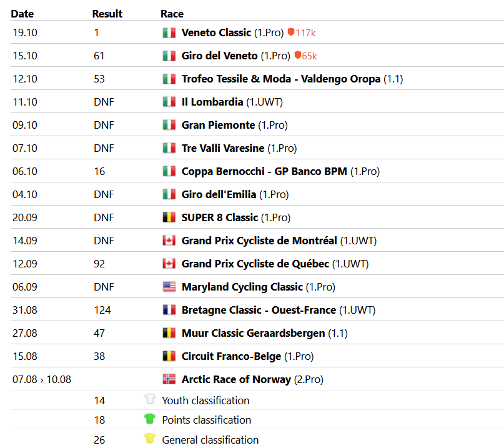Click the Strava icon beside Veneto Classic
This screenshot has width=504, height=448.
pos(290,32)
